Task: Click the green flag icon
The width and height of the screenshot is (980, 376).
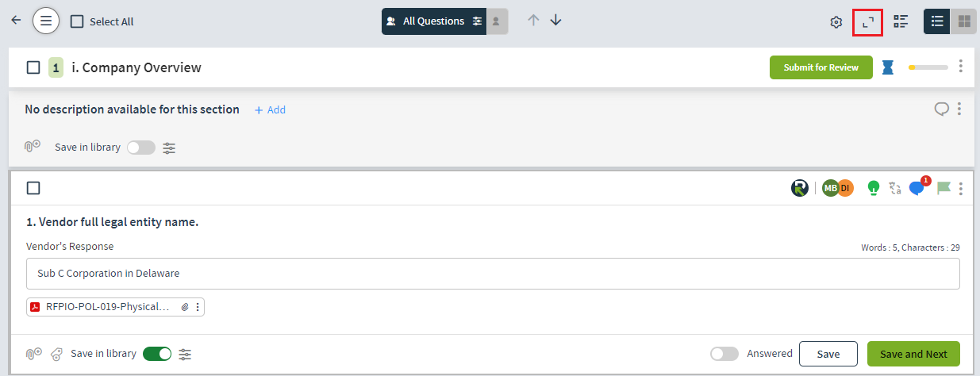Action: point(943,188)
